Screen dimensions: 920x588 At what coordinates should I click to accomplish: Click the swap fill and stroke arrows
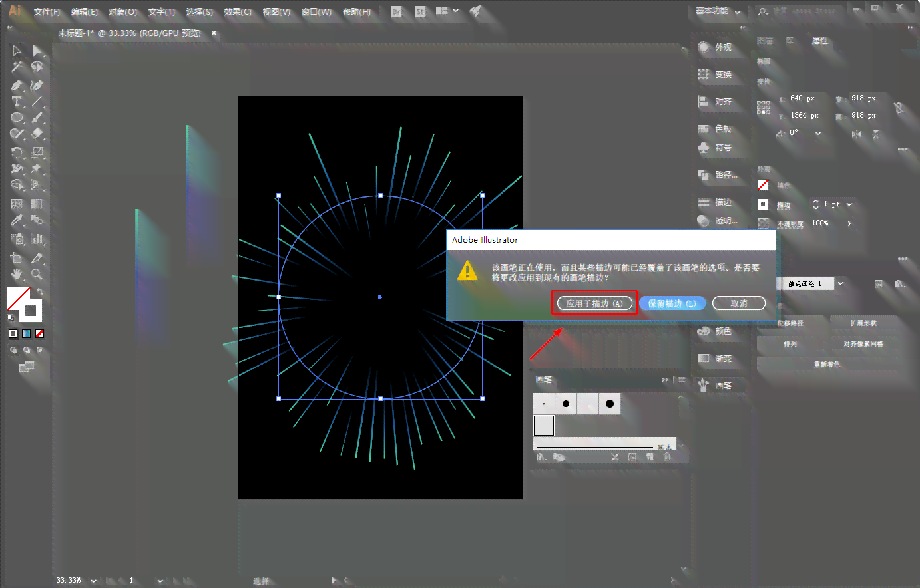tap(40, 291)
